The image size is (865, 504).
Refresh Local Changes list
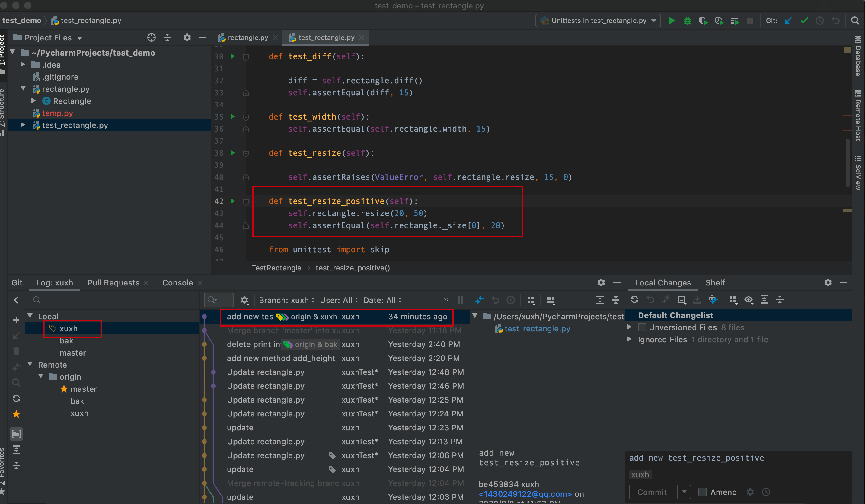click(x=634, y=300)
